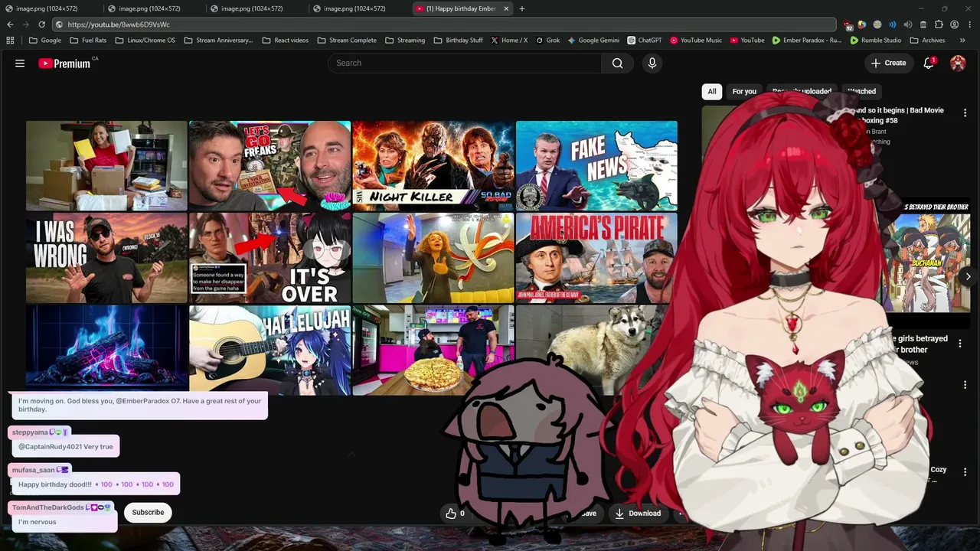The height and width of the screenshot is (551, 980).
Task: Click the magnifier search button
Action: click(617, 64)
